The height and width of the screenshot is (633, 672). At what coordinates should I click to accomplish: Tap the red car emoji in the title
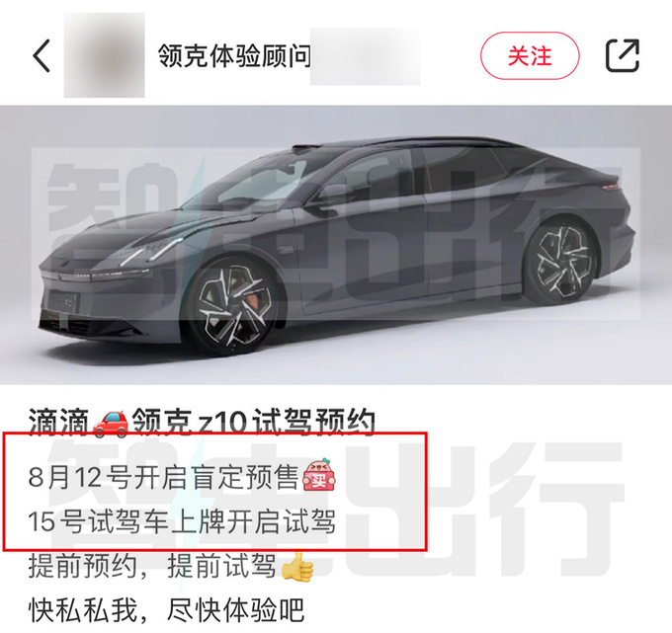[111, 424]
